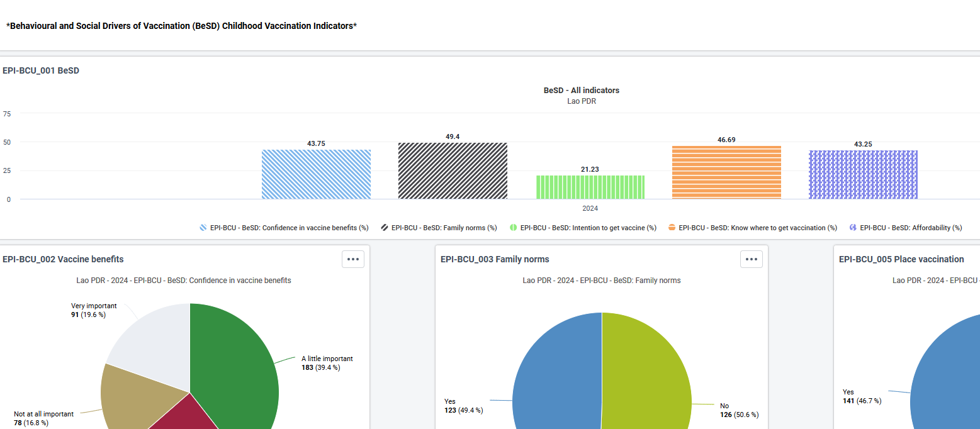The width and height of the screenshot is (980, 429).
Task: Click the green Intention legend icon
Action: (x=514, y=228)
